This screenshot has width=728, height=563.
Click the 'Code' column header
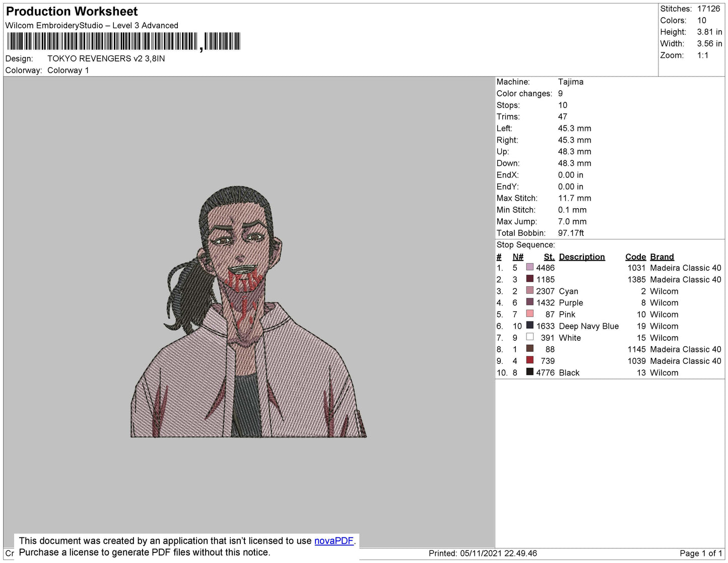pos(635,257)
